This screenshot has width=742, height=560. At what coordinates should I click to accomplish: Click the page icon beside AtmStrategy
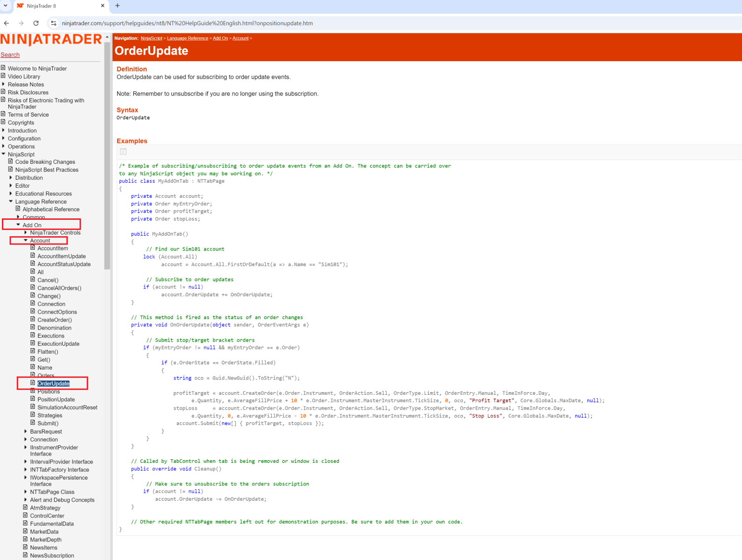coord(26,507)
